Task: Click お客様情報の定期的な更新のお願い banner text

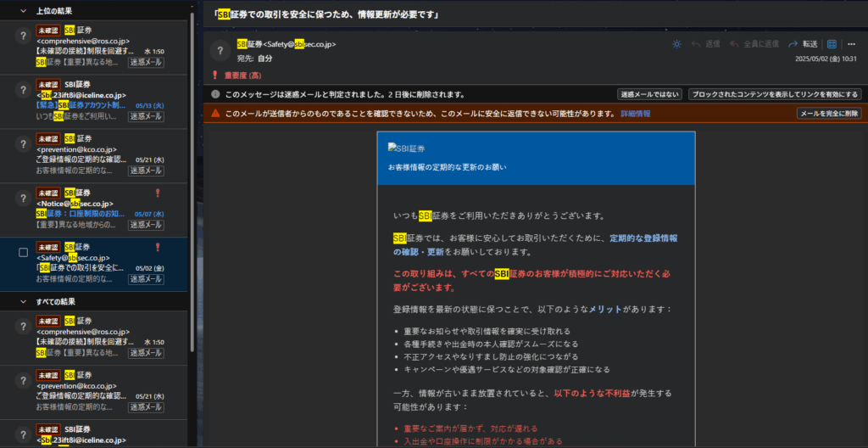Action: click(x=448, y=167)
